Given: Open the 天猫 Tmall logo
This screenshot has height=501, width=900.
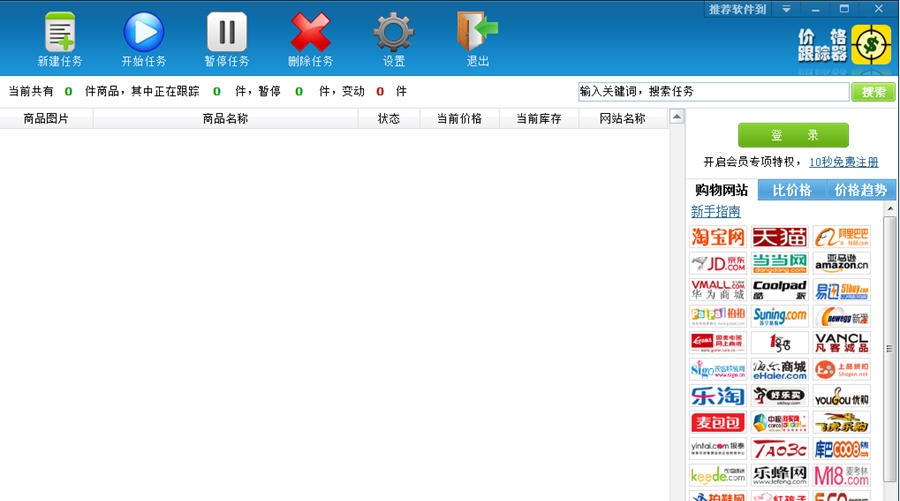Looking at the screenshot, I should [779, 237].
